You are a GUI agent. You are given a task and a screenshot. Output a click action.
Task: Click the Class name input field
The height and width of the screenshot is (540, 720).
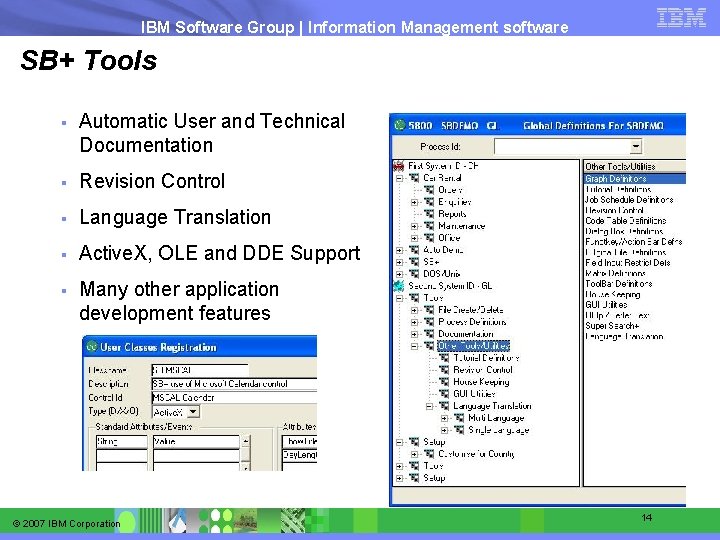point(200,370)
